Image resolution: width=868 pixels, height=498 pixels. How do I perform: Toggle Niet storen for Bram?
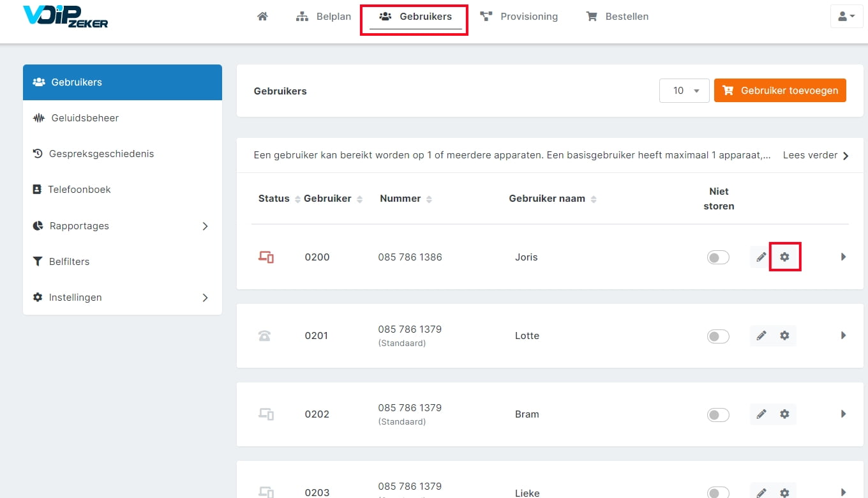(x=718, y=414)
